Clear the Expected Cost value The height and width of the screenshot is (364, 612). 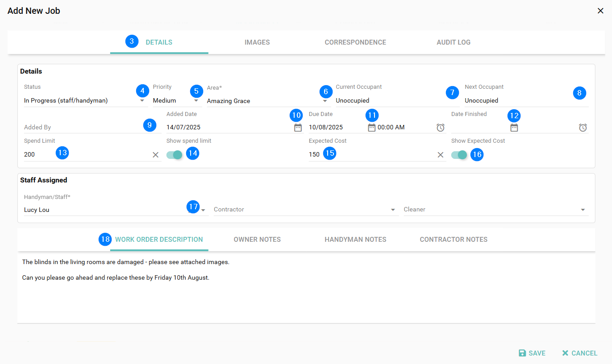(440, 155)
